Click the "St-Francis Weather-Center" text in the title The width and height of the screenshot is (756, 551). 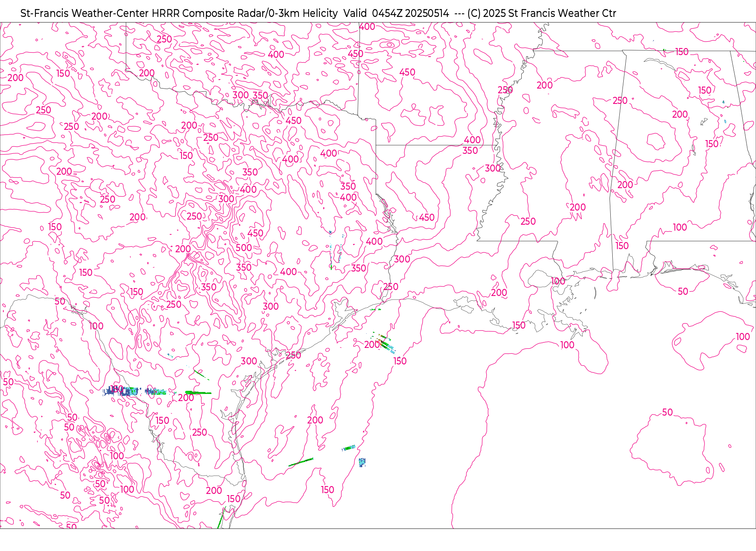click(85, 13)
